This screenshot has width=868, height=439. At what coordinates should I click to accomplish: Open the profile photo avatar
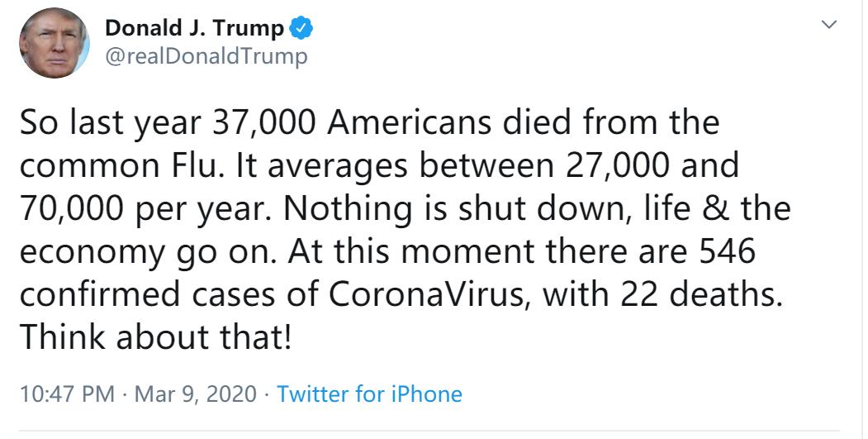pos(54,44)
